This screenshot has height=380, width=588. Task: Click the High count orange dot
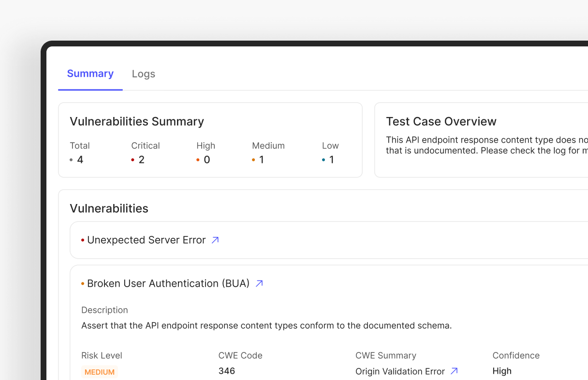click(198, 160)
